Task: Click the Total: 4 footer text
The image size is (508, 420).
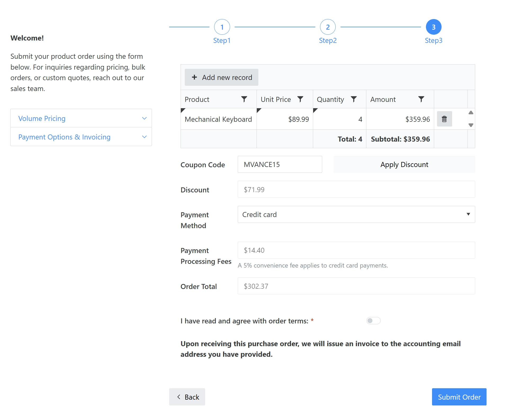Action: [x=350, y=139]
